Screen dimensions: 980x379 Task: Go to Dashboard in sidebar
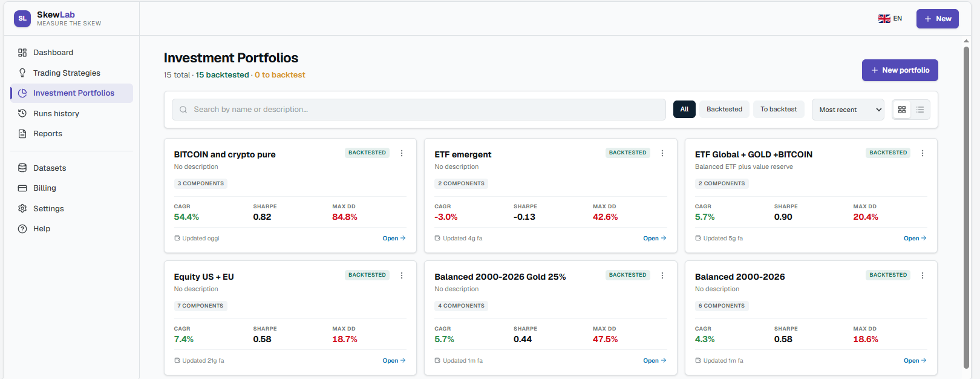pyautogui.click(x=71, y=53)
